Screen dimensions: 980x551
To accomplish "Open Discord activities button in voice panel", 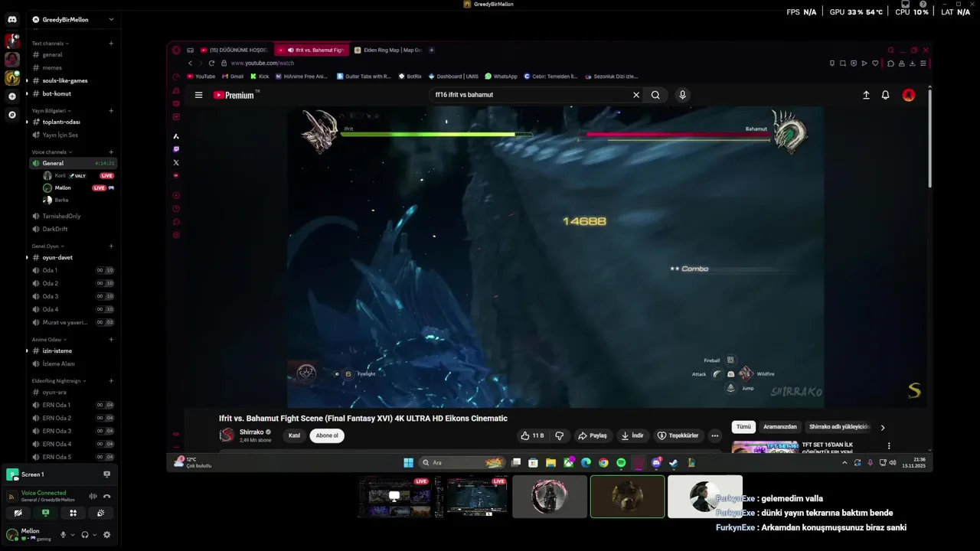I will [x=73, y=513].
